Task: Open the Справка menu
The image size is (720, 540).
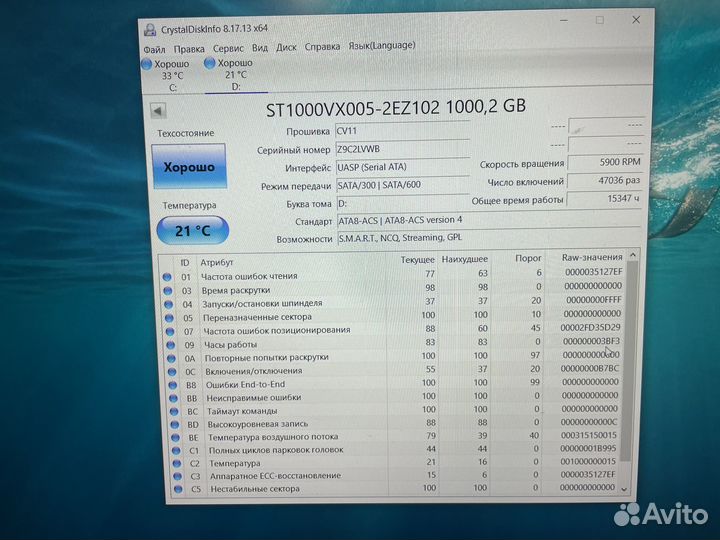Action: click(x=322, y=47)
